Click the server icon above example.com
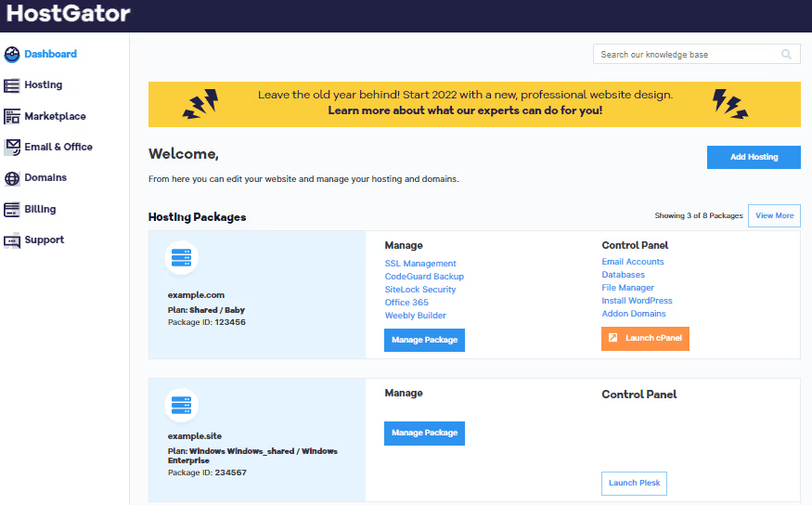 click(181, 257)
